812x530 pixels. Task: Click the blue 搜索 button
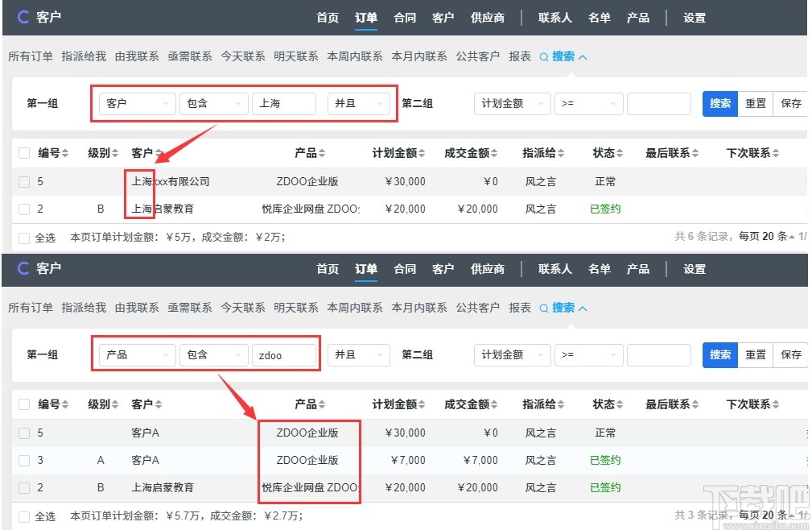pos(719,103)
